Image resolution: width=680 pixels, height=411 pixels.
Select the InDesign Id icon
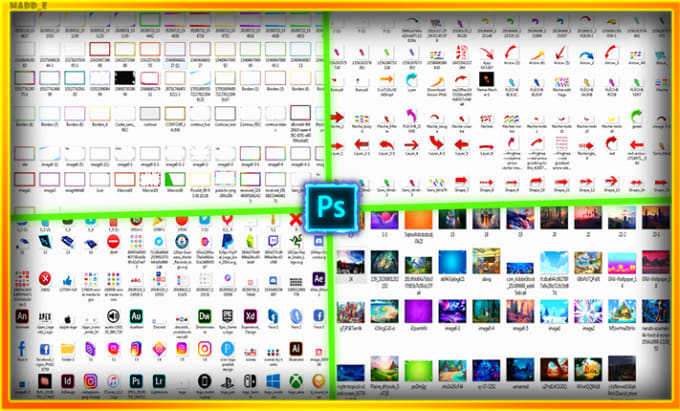[67, 382]
